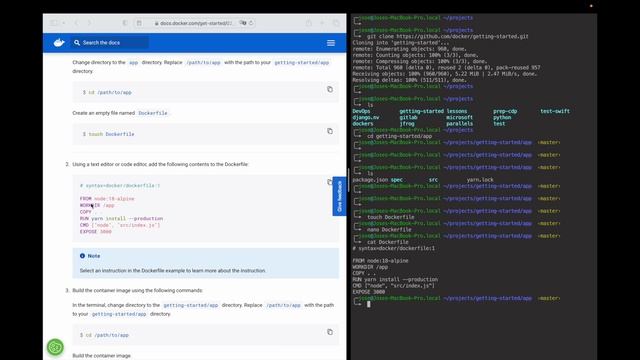This screenshot has width=640, height=360.
Task: Copy the cd /path/to/app command under step 3
Action: [x=330, y=332]
